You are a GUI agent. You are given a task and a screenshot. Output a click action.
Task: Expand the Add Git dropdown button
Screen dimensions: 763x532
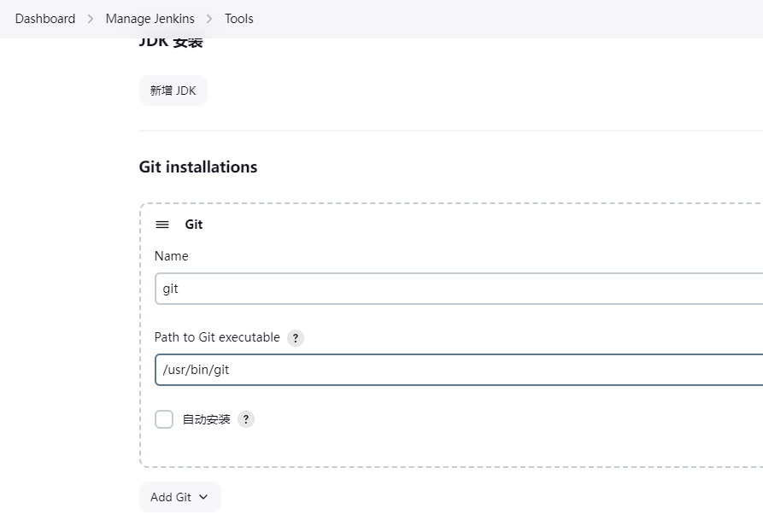coord(179,497)
